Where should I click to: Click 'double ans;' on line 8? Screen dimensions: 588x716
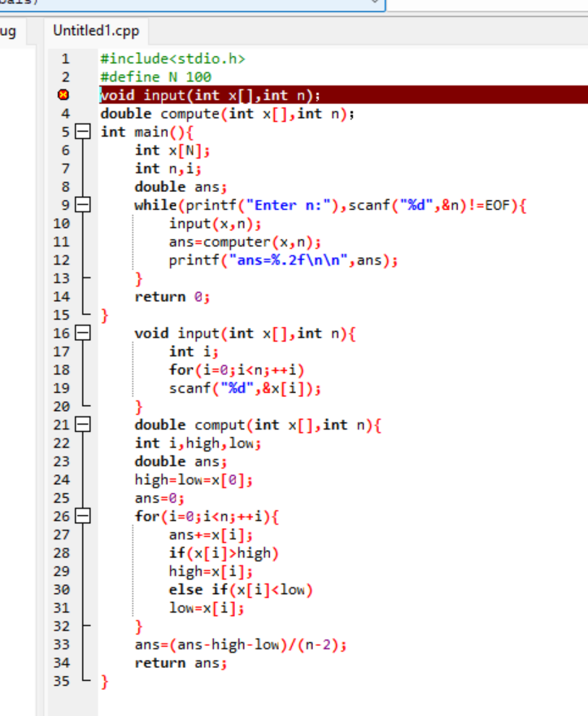pos(181,187)
